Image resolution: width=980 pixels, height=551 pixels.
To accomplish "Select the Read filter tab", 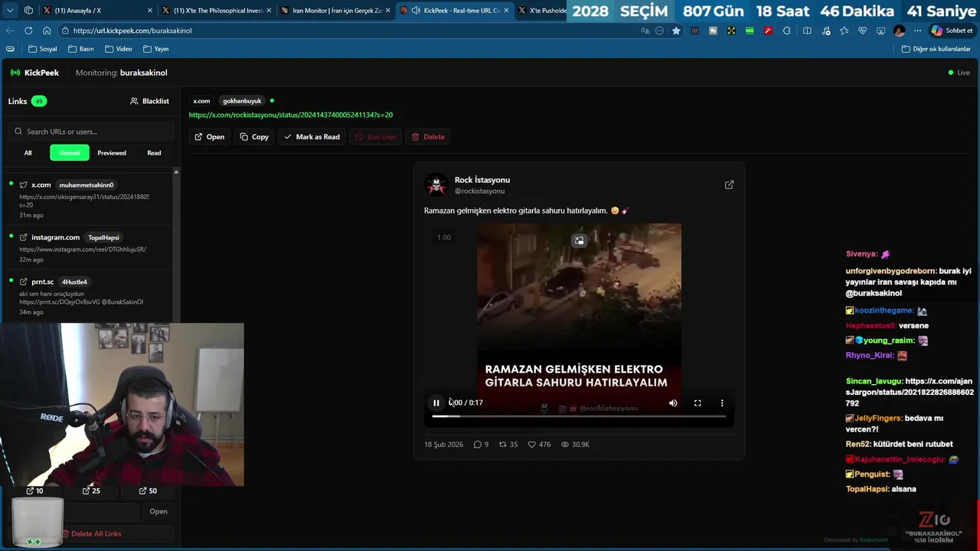I will pos(154,153).
